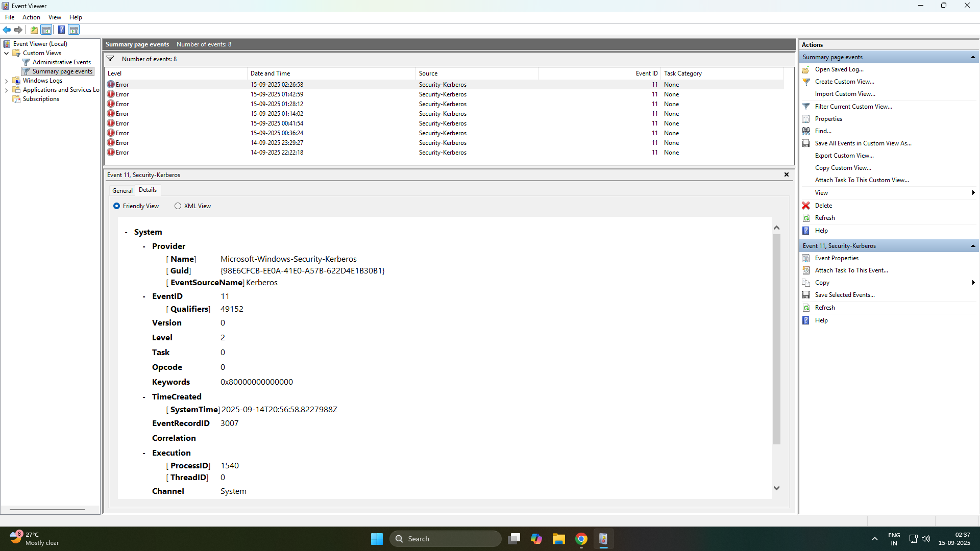Toggle the Show/Hide Action Pane toolbar button
This screenshot has width=980, height=551.
point(74,30)
